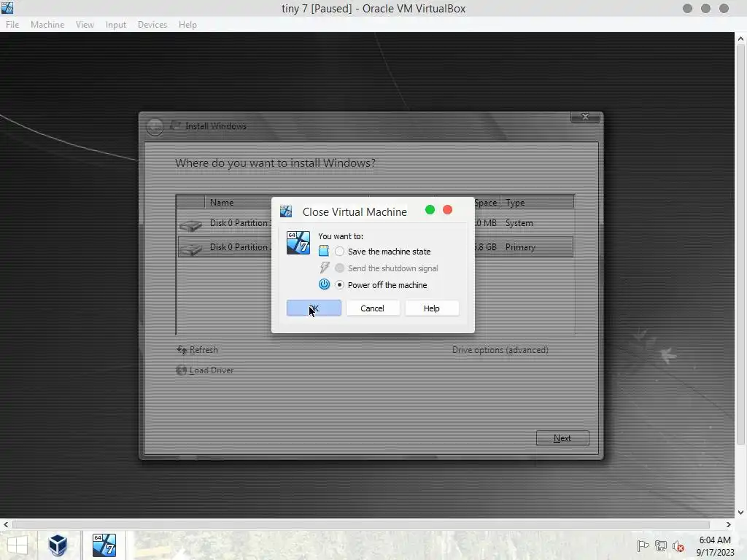Screen dimensions: 747x560
Task: Click the tiny 7 VM taskbar icon
Action: [104, 545]
